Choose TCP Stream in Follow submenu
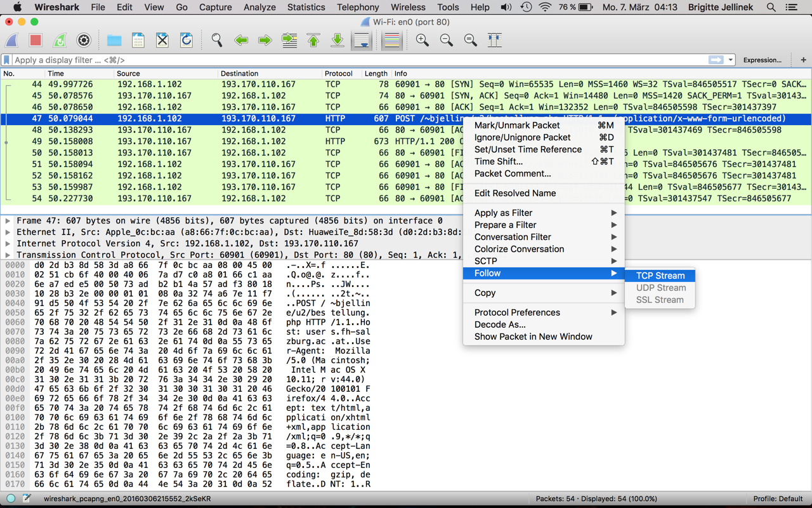This screenshot has height=508, width=812. 660,276
